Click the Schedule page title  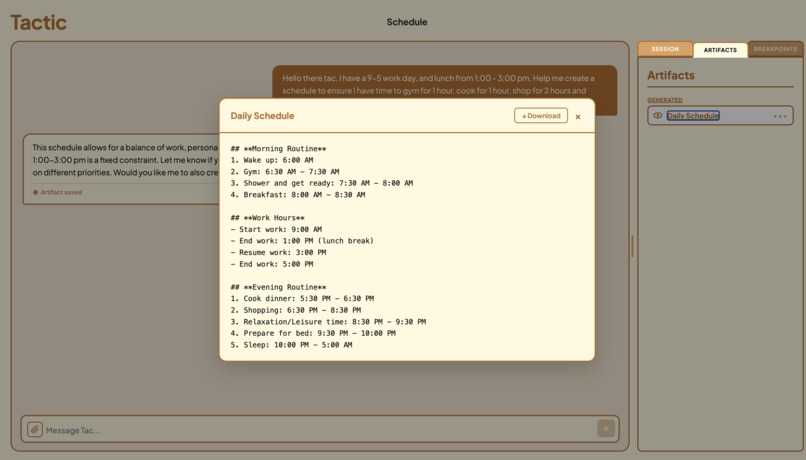coord(407,22)
